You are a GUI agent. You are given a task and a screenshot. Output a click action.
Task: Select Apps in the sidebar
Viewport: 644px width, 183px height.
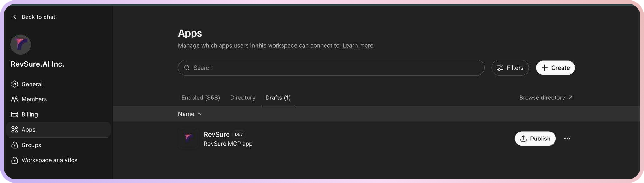pyautogui.click(x=59, y=130)
